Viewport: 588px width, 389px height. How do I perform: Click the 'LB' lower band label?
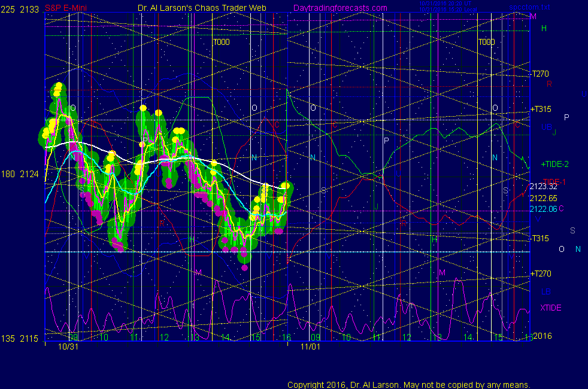(x=545, y=291)
